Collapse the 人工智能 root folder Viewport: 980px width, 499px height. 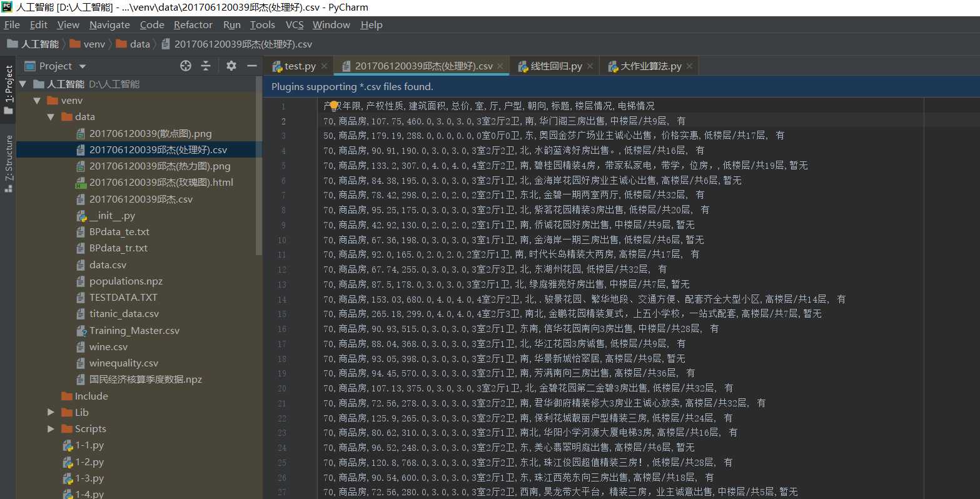(23, 84)
